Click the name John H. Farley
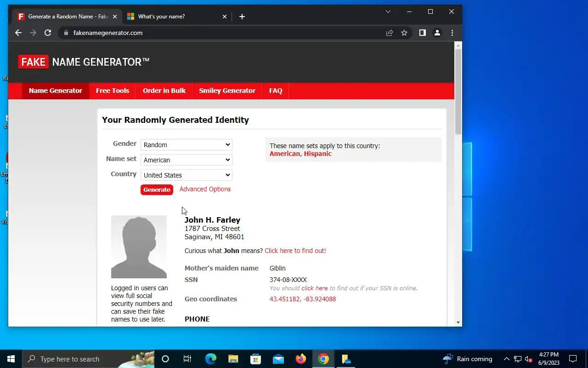 pyautogui.click(x=212, y=220)
